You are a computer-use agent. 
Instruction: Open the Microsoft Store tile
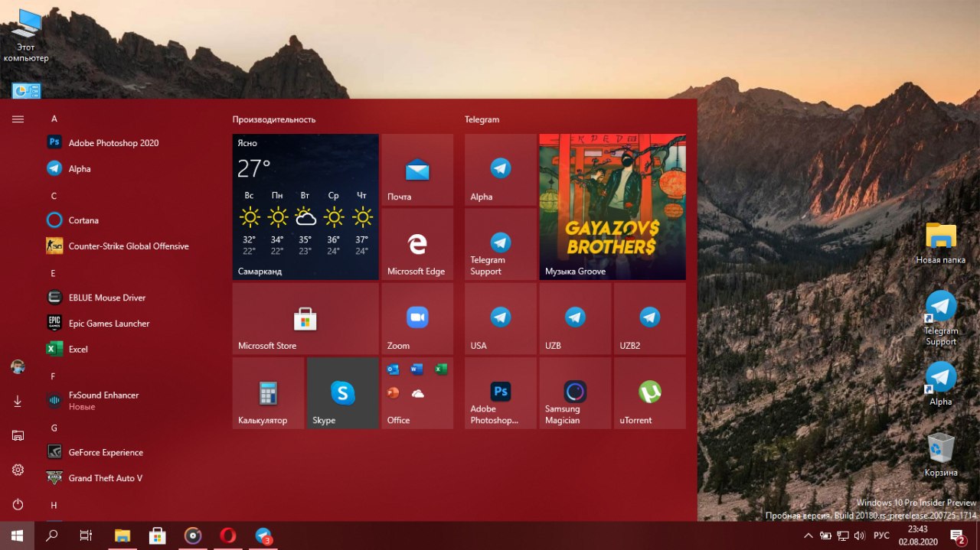click(x=305, y=318)
